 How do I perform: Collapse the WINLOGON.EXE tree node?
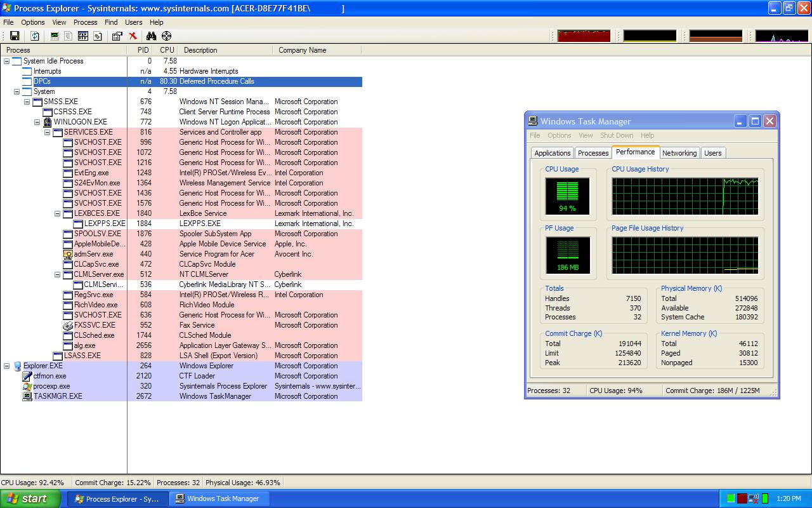37,122
